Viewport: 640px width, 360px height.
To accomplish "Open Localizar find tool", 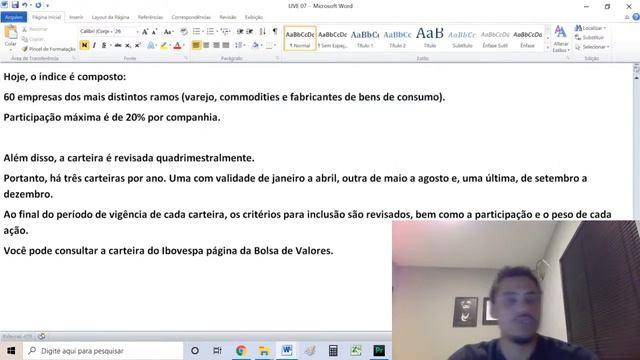I will point(590,28).
